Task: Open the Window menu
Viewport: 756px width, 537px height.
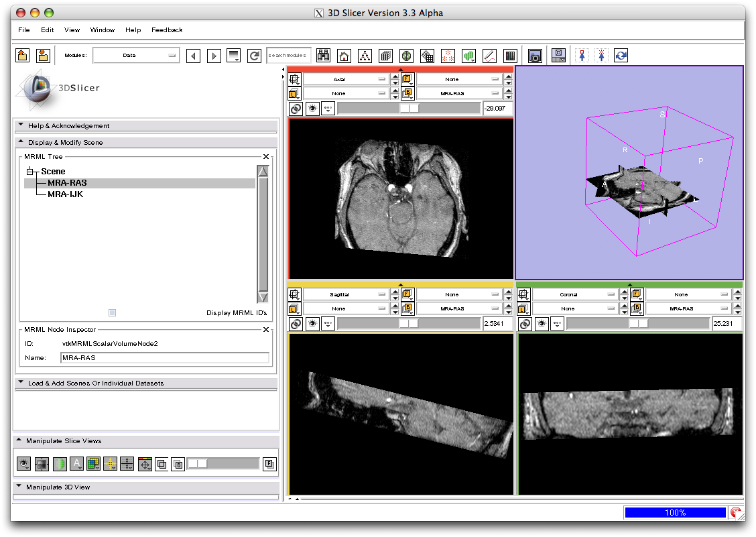Action: click(x=103, y=29)
